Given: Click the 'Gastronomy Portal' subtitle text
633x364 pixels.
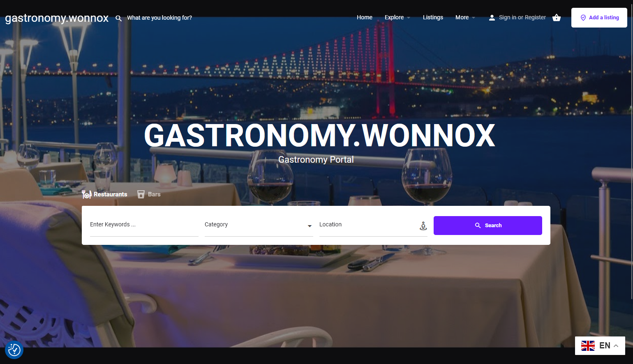Looking at the screenshot, I should 316,159.
